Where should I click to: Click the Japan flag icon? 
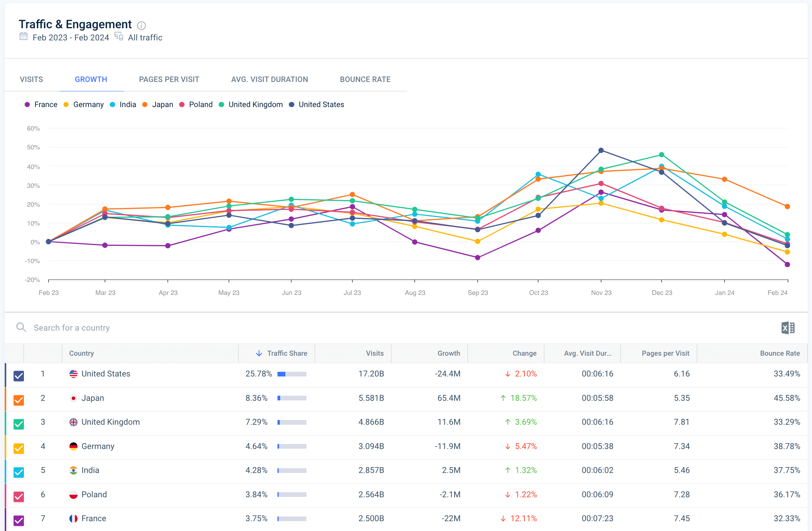[73, 398]
